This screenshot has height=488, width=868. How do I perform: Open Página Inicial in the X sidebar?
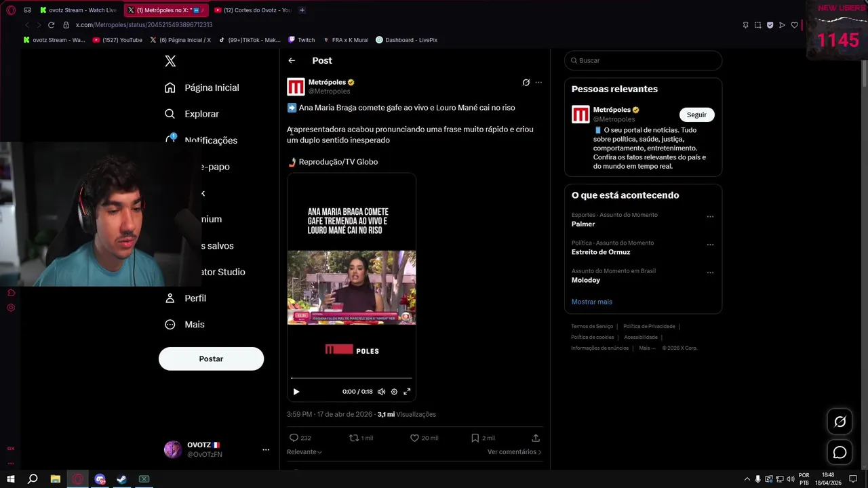[202, 87]
